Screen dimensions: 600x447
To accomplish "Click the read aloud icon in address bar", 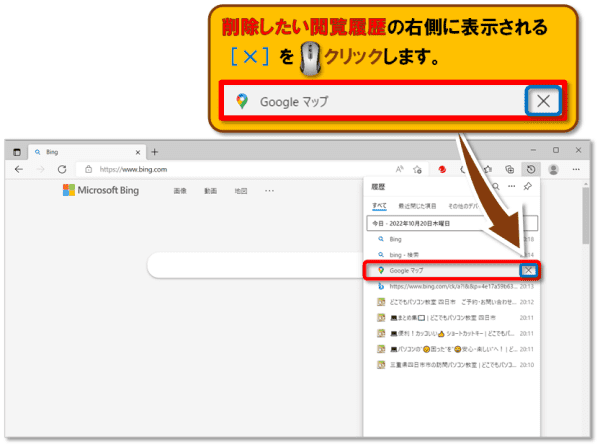I will [x=399, y=169].
